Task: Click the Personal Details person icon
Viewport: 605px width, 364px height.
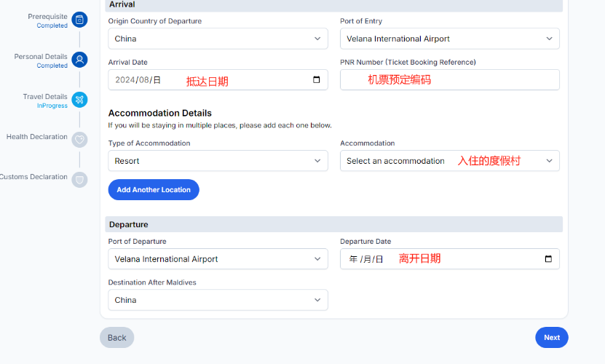Action: tap(79, 60)
